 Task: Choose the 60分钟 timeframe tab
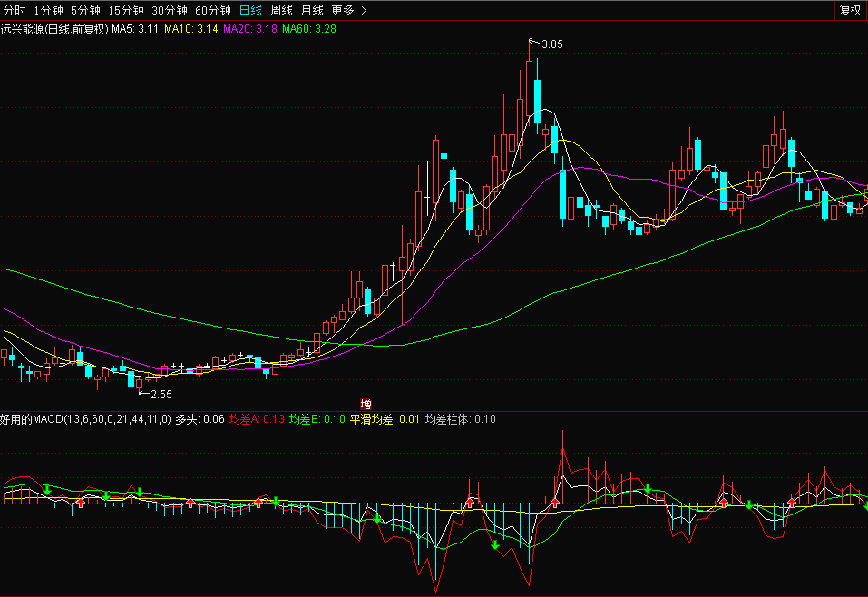pyautogui.click(x=214, y=10)
